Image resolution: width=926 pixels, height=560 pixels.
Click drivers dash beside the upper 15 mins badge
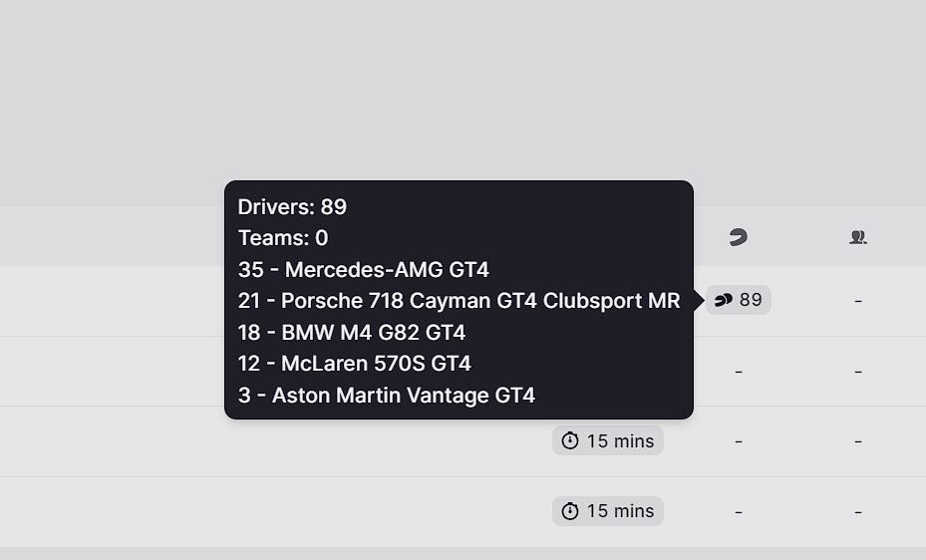pos(739,441)
